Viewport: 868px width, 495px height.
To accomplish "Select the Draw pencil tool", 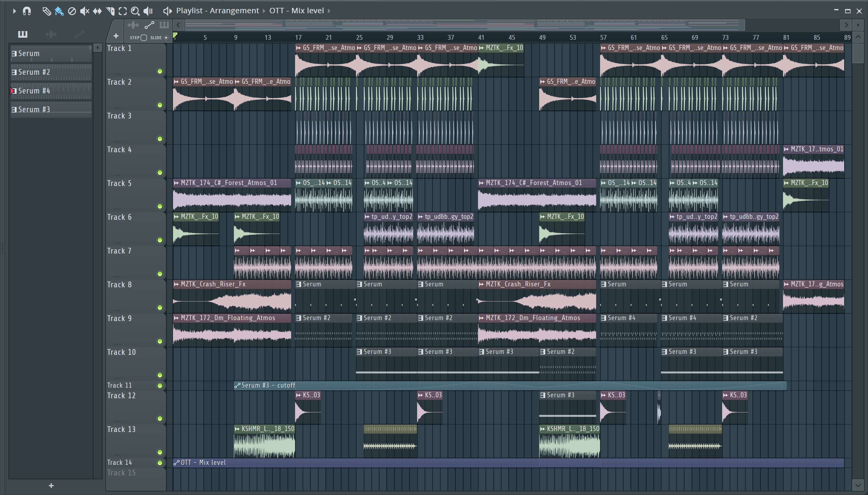I will click(46, 11).
